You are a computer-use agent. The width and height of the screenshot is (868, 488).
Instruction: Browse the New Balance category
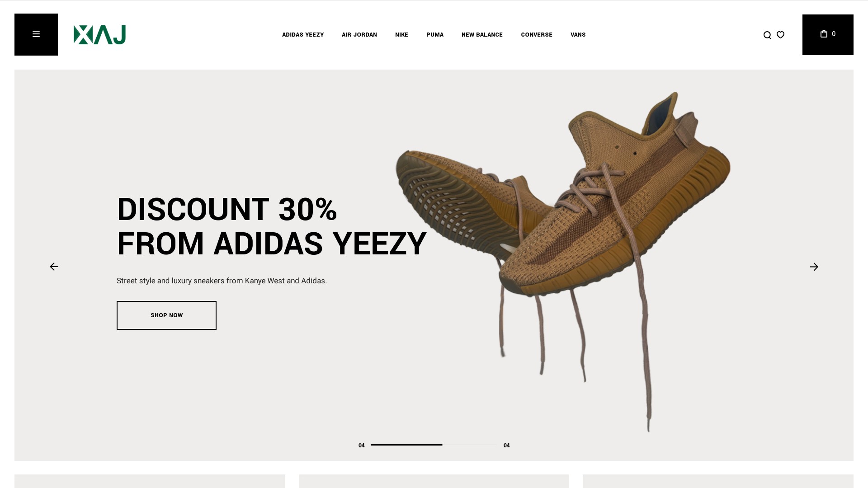pos(482,35)
